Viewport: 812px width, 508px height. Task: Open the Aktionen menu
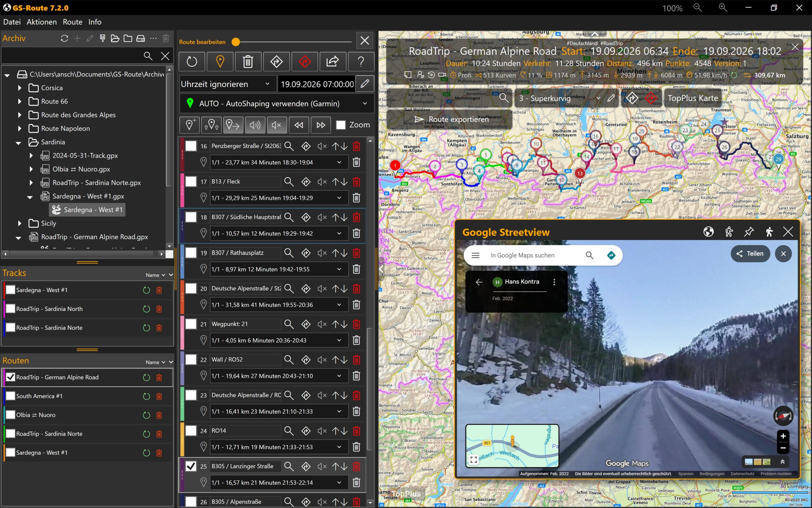[42, 22]
